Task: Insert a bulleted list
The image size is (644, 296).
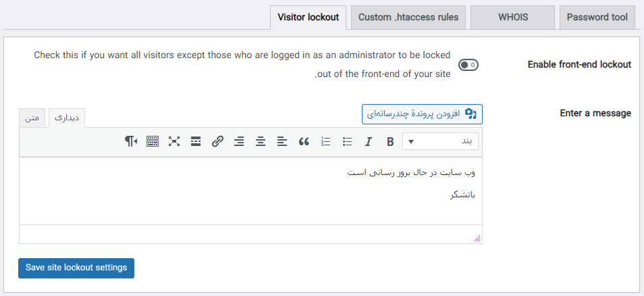Action: pos(347,141)
